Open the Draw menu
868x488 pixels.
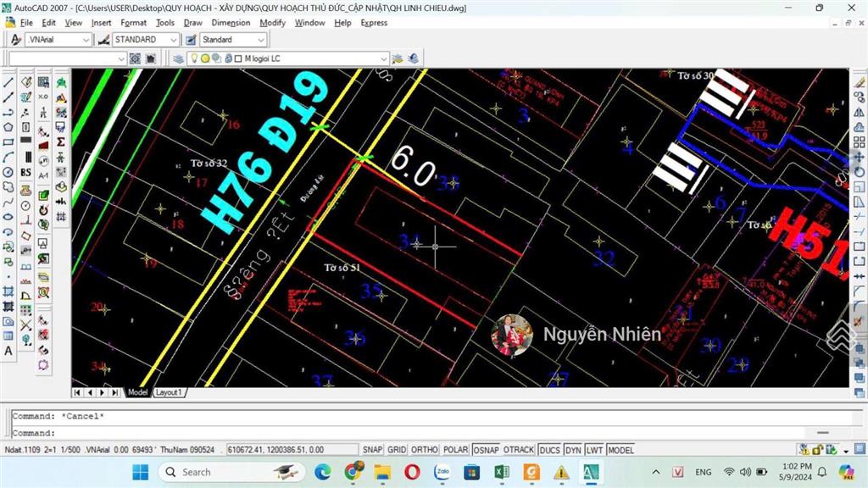[x=192, y=23]
